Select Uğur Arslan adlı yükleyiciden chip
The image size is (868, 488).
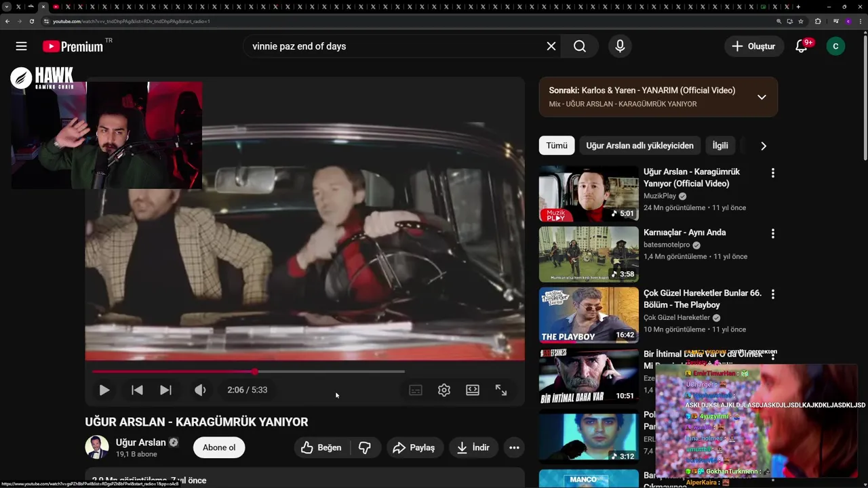point(640,146)
